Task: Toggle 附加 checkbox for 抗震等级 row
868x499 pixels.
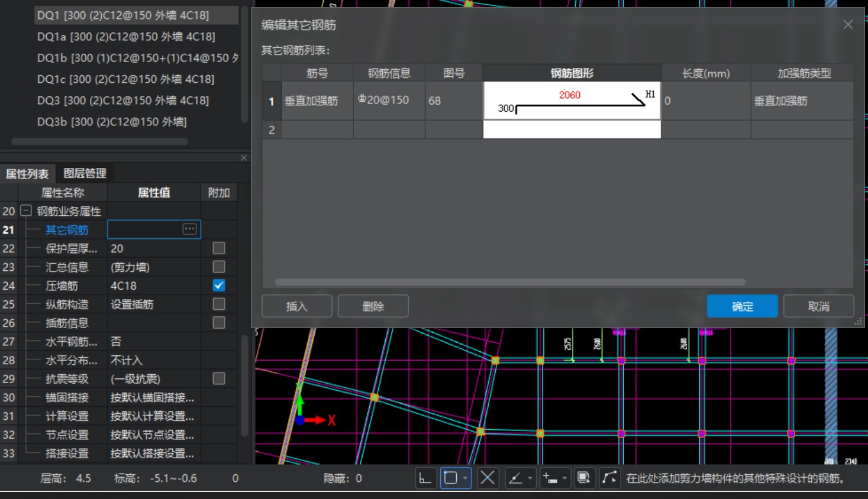Action: coord(219,378)
